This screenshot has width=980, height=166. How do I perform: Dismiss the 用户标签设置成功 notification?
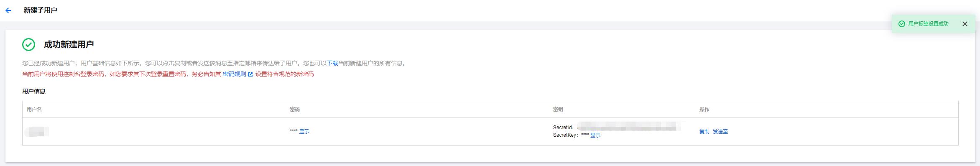point(965,24)
